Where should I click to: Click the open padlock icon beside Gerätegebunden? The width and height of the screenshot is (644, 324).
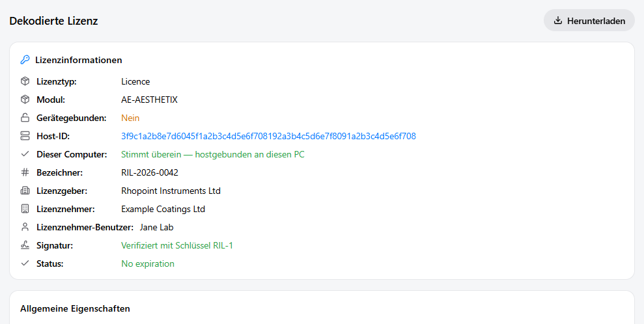click(x=25, y=118)
